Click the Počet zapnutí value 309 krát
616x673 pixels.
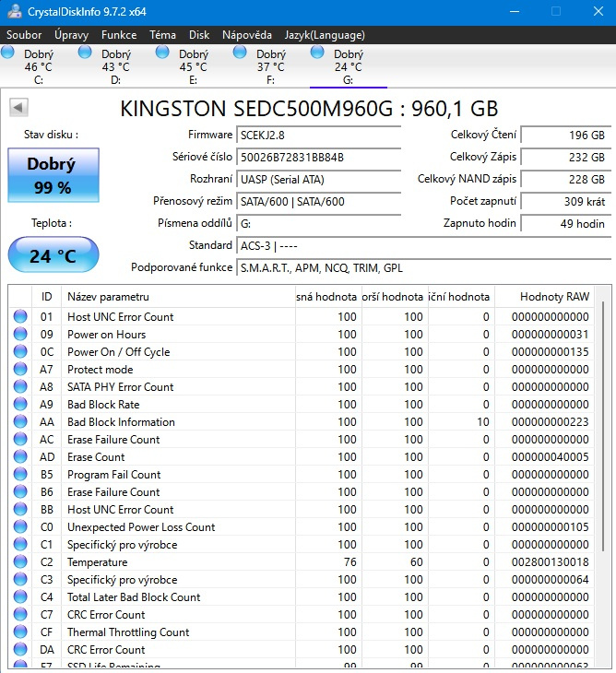[x=566, y=201]
